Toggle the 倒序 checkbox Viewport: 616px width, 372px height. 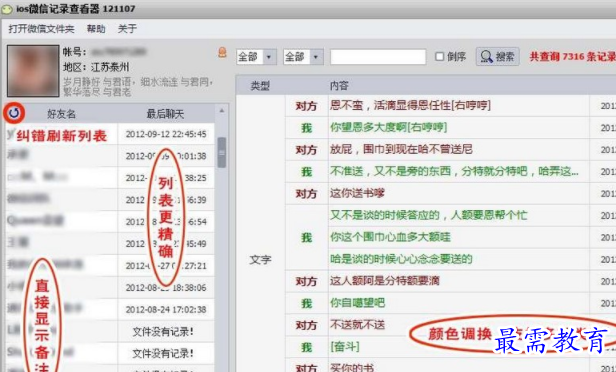pos(440,57)
